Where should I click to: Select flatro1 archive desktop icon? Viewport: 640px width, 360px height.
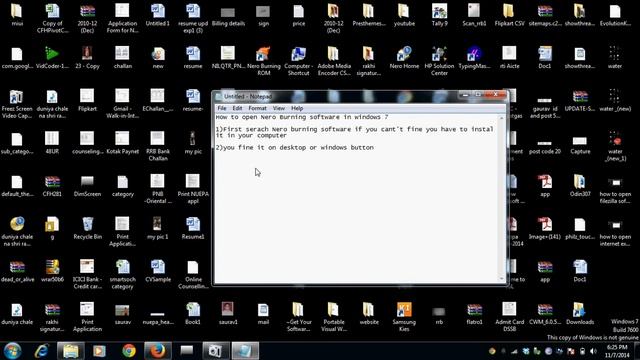pyautogui.click(x=474, y=313)
